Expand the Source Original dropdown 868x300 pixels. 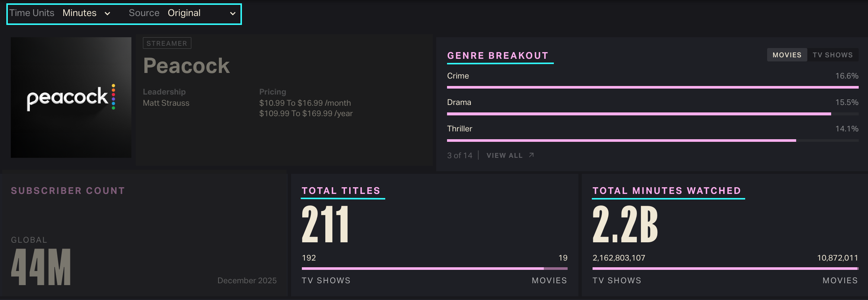click(x=201, y=13)
